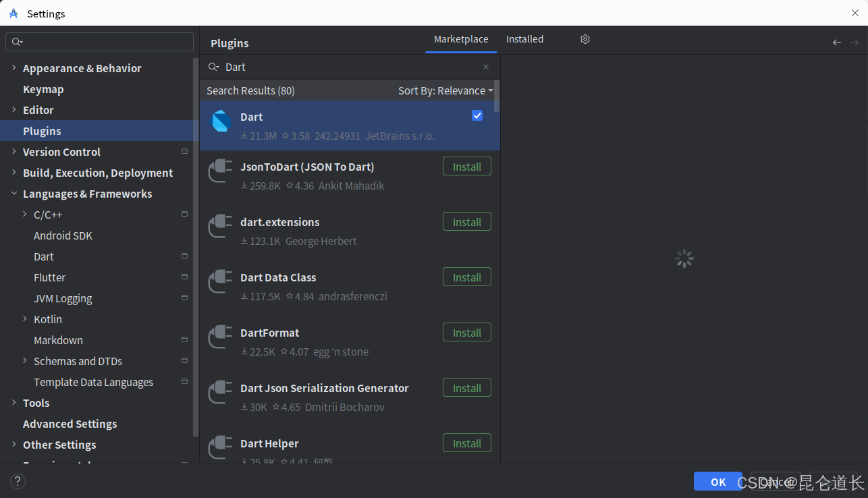
Task: Install the DartFormat plugin
Action: point(467,333)
